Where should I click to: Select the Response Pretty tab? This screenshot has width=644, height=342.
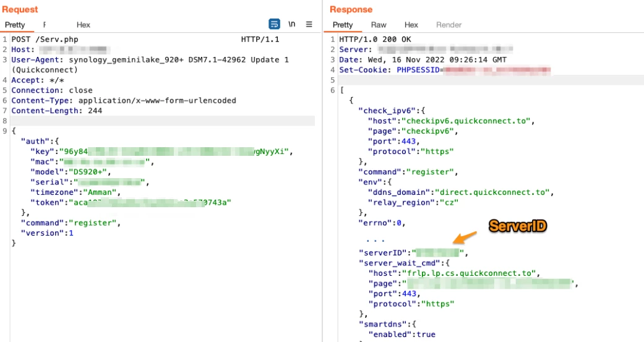click(x=343, y=25)
